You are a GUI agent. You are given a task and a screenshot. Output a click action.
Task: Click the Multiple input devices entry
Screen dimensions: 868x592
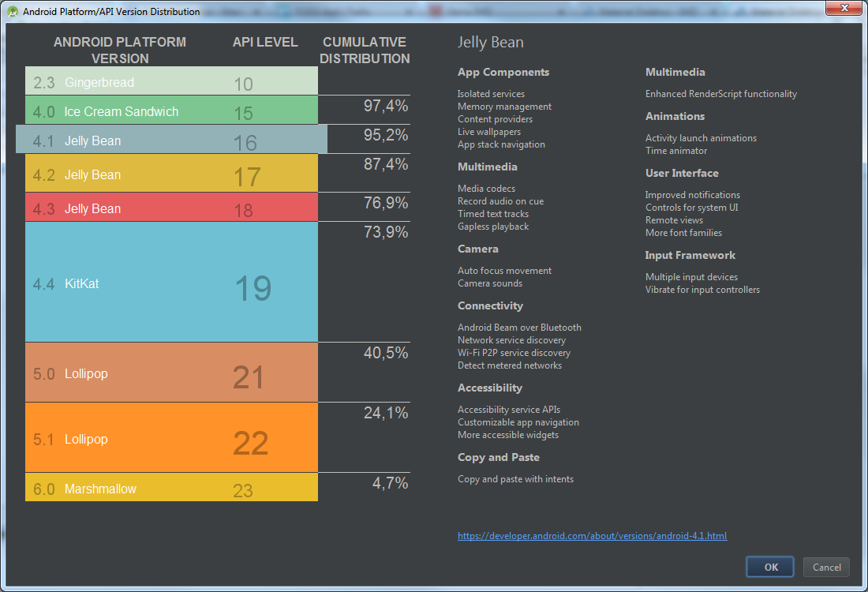pyautogui.click(x=691, y=277)
